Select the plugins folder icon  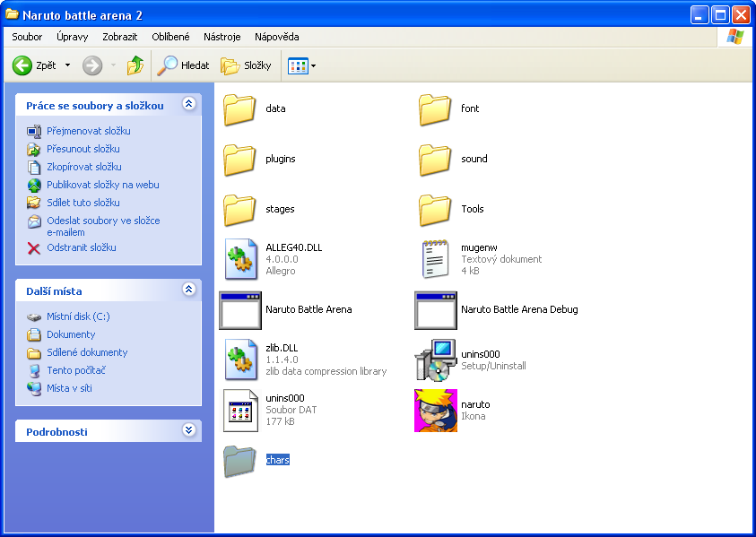[x=239, y=160]
